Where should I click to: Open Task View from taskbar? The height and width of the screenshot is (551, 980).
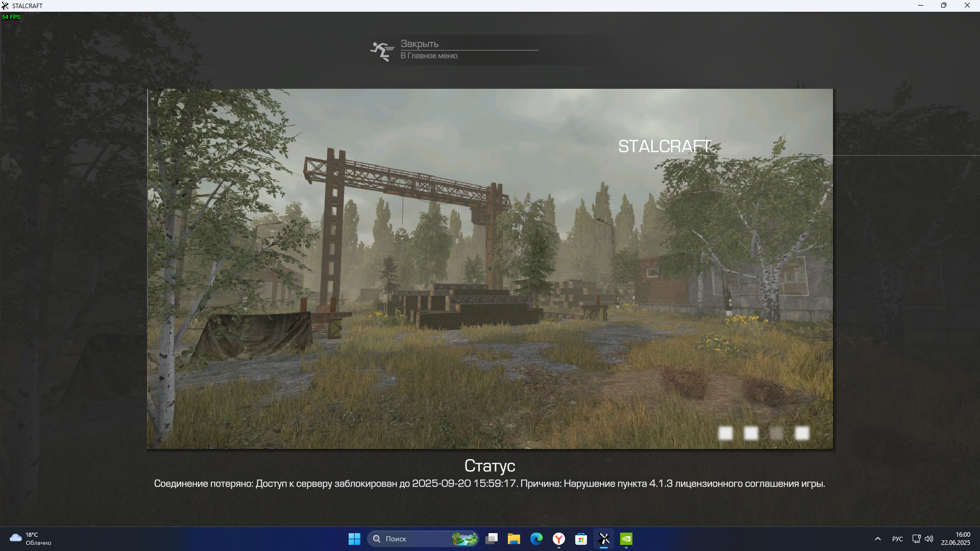492,539
